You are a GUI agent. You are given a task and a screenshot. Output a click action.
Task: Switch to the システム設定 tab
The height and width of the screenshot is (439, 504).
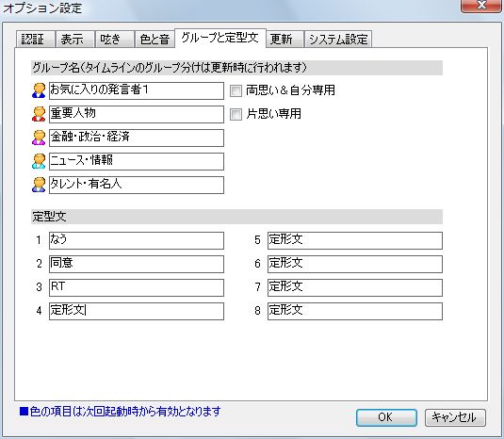[338, 40]
